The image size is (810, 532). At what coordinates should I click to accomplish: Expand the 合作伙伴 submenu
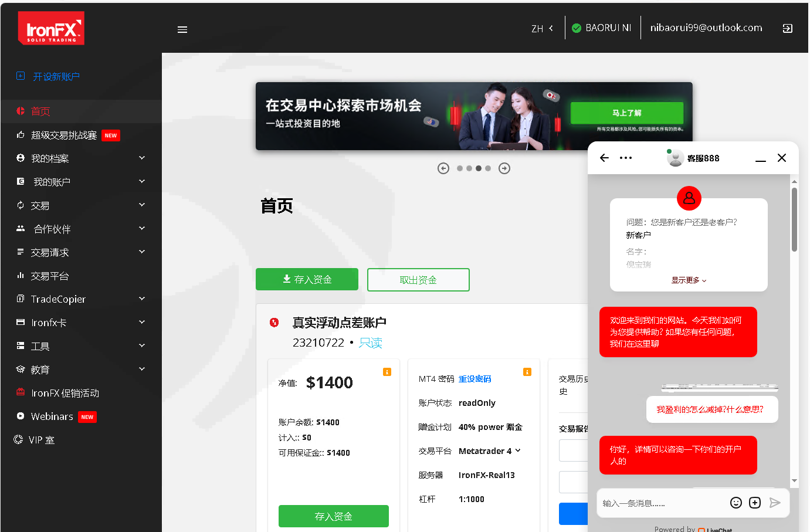coord(142,228)
